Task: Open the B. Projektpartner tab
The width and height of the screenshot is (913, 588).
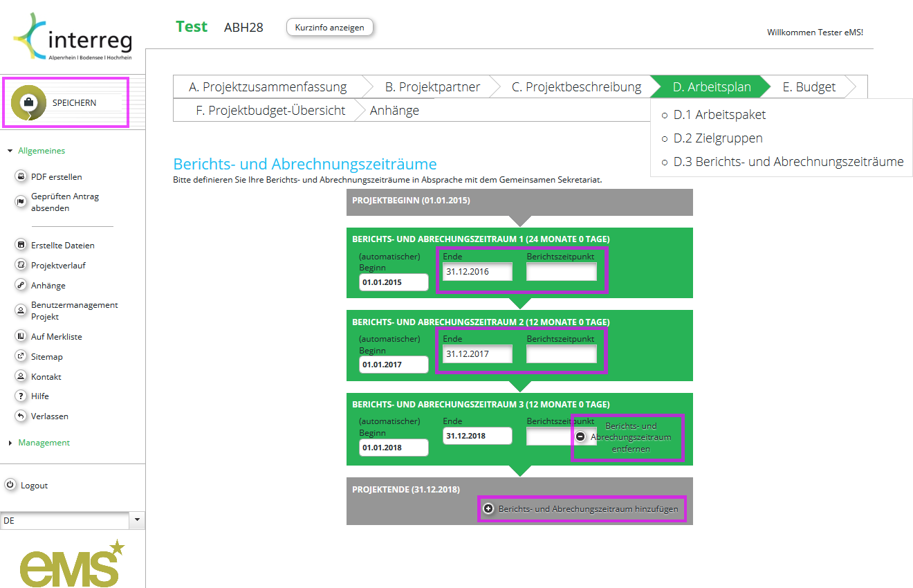Action: point(432,87)
